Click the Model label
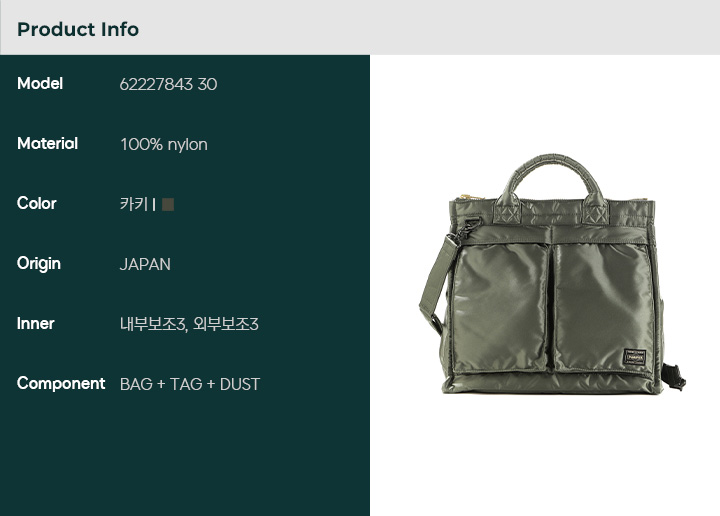Image resolution: width=720 pixels, height=516 pixels. click(x=40, y=83)
